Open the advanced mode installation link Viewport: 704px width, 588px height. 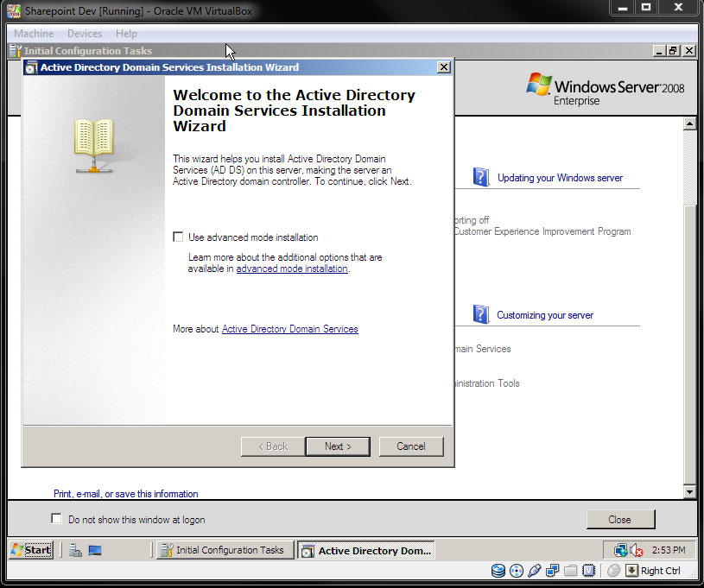tap(292, 269)
